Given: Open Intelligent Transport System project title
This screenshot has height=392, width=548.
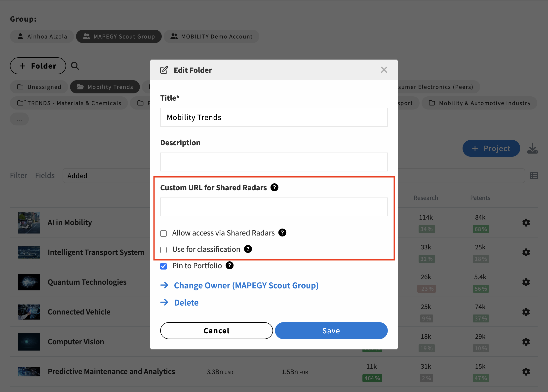Looking at the screenshot, I should pos(96,252).
